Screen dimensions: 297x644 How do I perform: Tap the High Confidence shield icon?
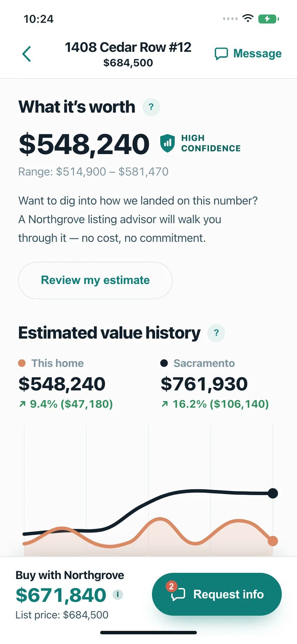click(167, 143)
